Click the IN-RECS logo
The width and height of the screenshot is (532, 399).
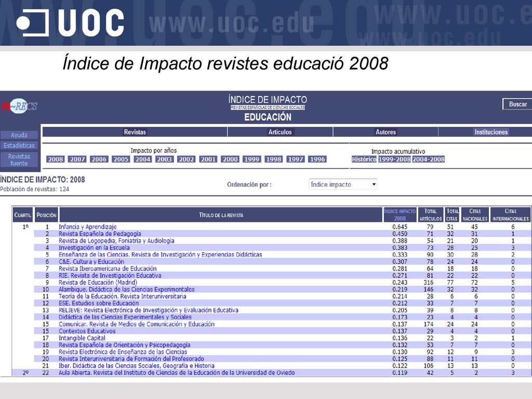(x=20, y=106)
